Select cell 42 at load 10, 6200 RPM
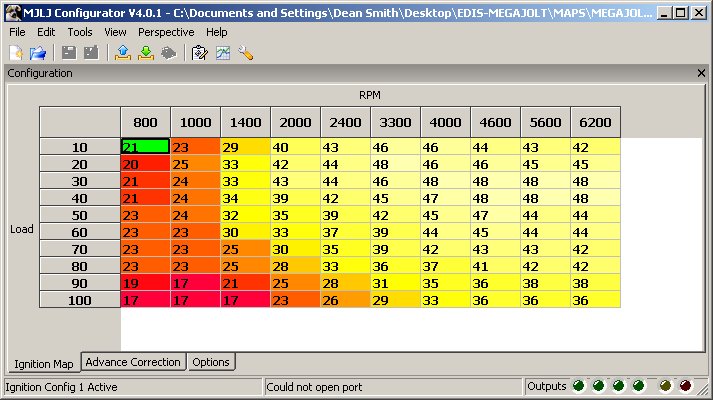The height and width of the screenshot is (400, 713). (x=596, y=147)
